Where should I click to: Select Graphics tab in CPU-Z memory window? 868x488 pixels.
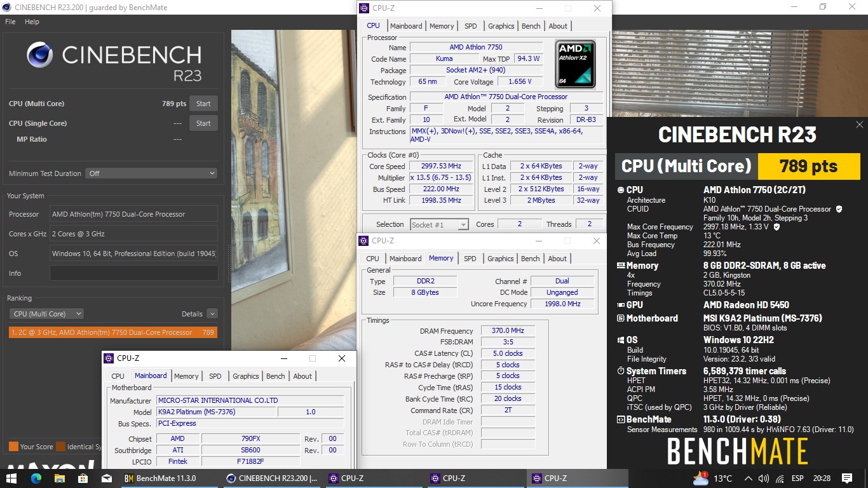[x=501, y=259]
